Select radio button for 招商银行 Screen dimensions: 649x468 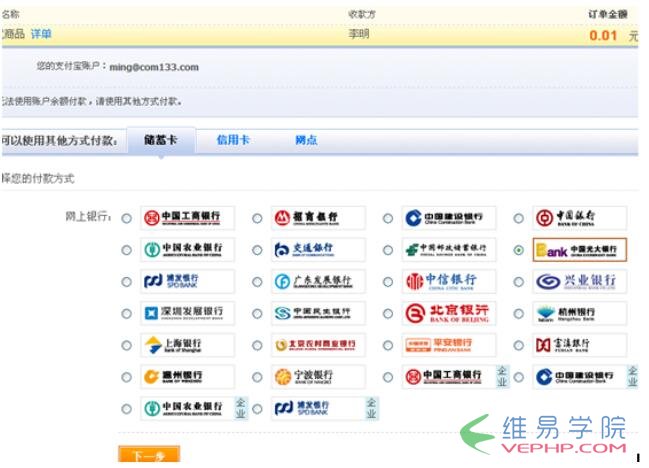click(x=257, y=218)
